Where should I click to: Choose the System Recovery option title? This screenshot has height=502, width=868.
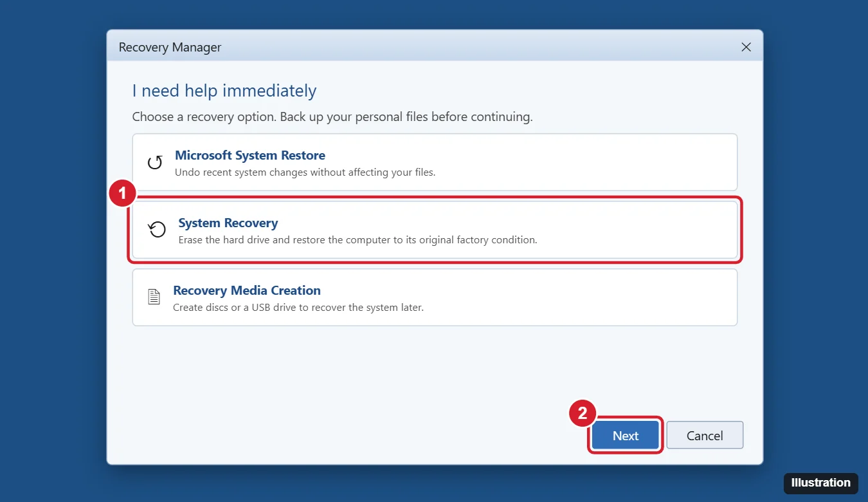point(228,223)
